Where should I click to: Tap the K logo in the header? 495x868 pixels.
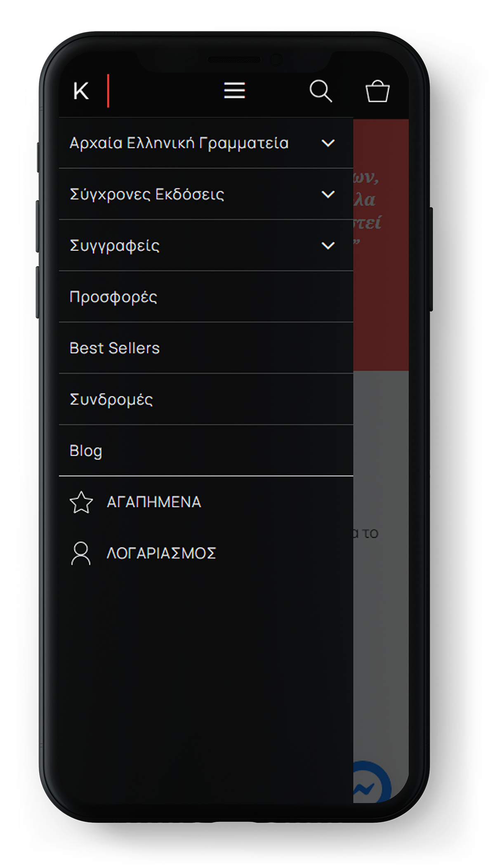coord(81,91)
